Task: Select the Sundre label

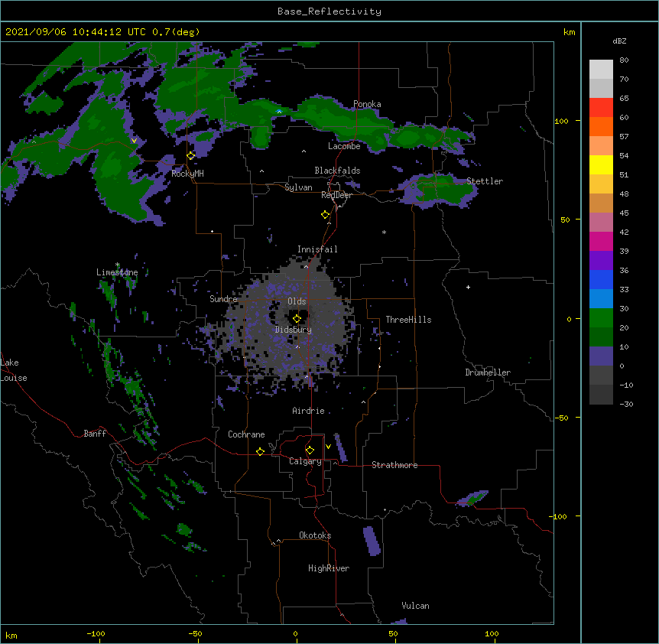Action: (x=223, y=299)
